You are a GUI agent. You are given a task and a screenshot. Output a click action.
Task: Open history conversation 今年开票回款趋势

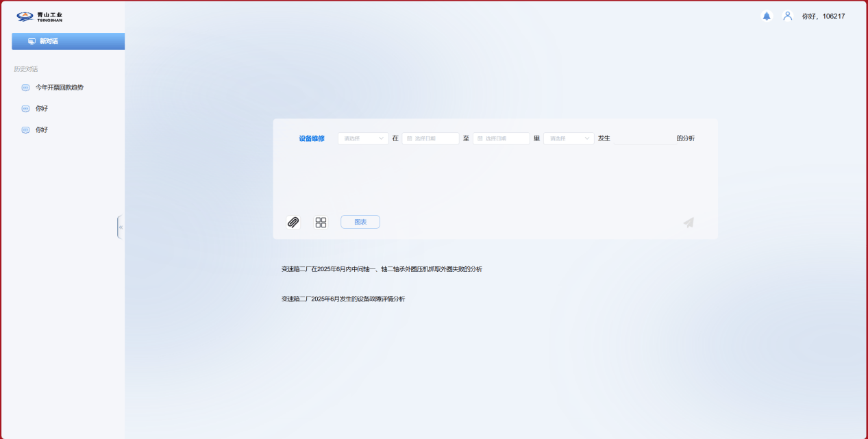[60, 88]
